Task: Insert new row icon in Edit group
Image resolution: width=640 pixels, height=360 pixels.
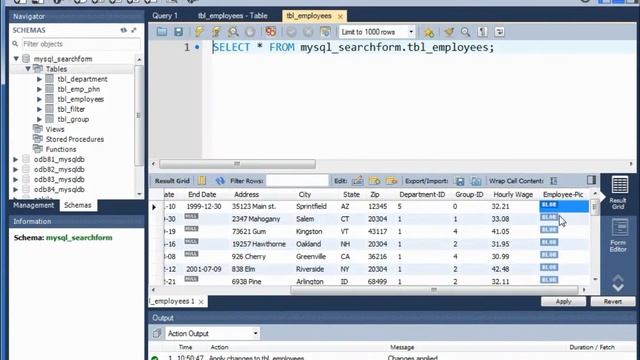Action: click(374, 181)
